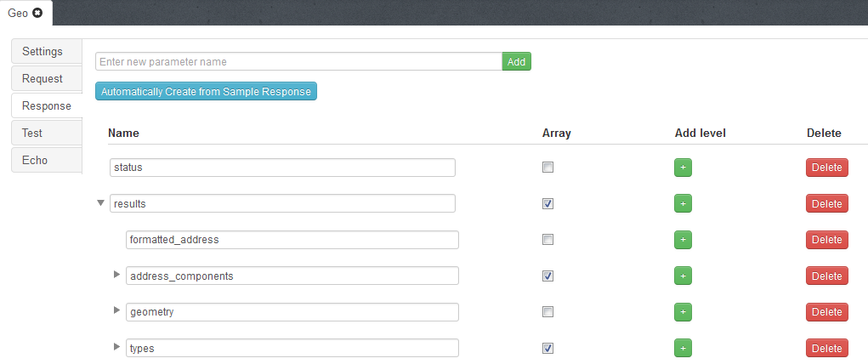Add a level to the types parameter

(x=684, y=348)
